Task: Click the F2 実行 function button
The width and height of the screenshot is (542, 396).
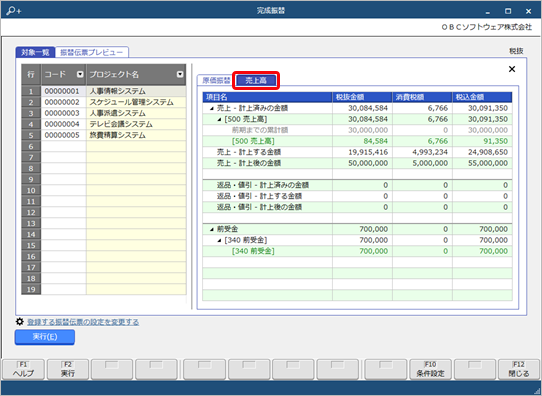Action: [68, 369]
